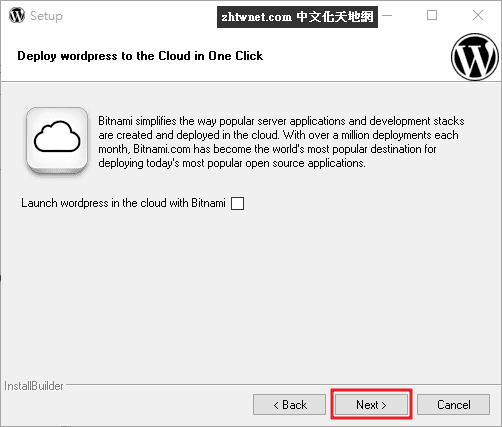Screen dimensions: 502x427
Task: Click the zhtwnet.com watermark banner
Action: (x=297, y=17)
